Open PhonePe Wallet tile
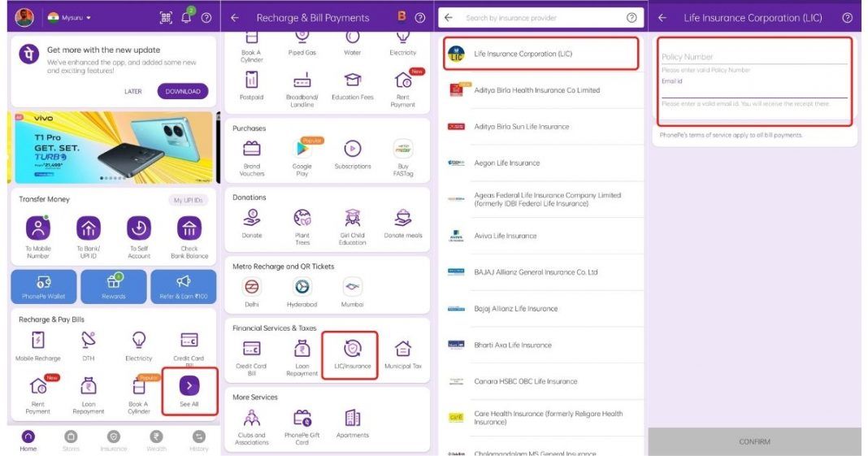Screen dimensions: 868x456 (x=44, y=287)
